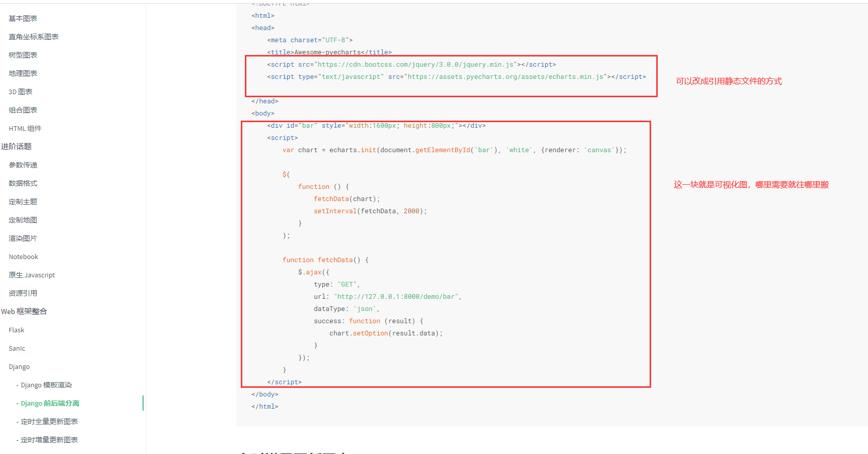
Task: Click the chart.setOption(result.data) line
Action: click(x=386, y=333)
